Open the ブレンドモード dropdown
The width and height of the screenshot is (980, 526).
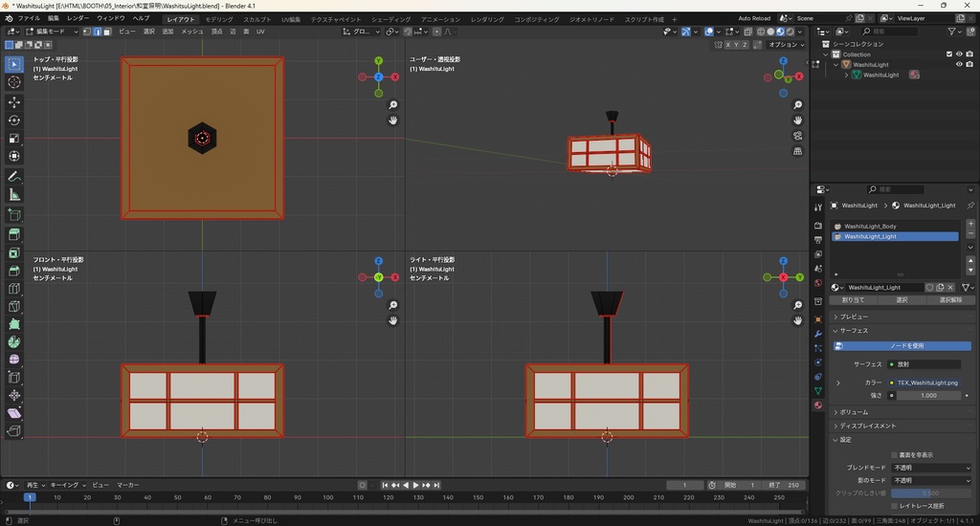pos(930,468)
